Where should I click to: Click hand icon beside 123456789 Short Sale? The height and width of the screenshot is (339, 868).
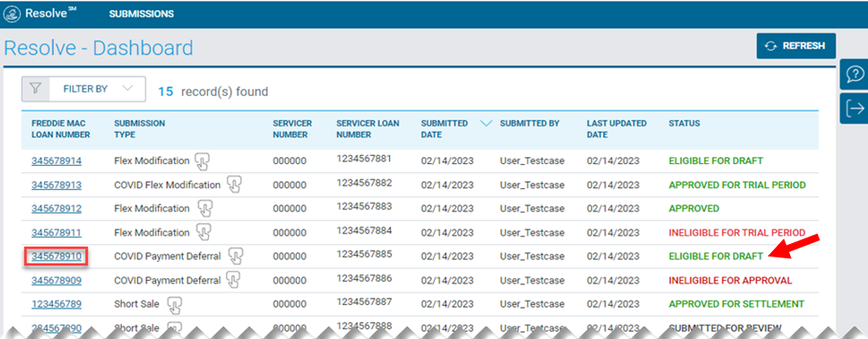click(174, 304)
